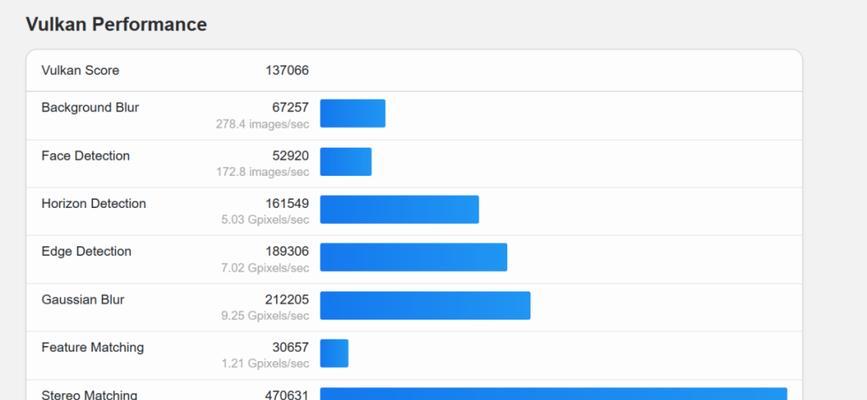Select the Horizon Detection row label
867x400 pixels.
(94, 204)
